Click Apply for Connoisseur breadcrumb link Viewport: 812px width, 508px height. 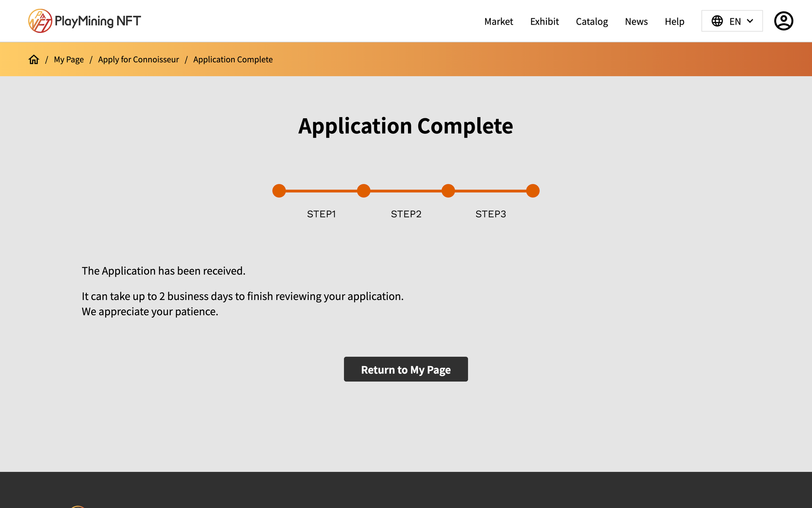pos(138,60)
